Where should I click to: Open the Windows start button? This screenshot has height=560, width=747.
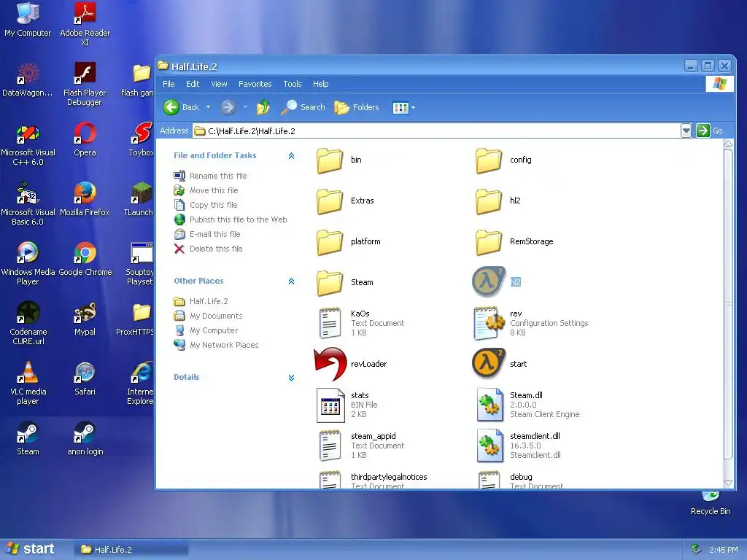30,549
